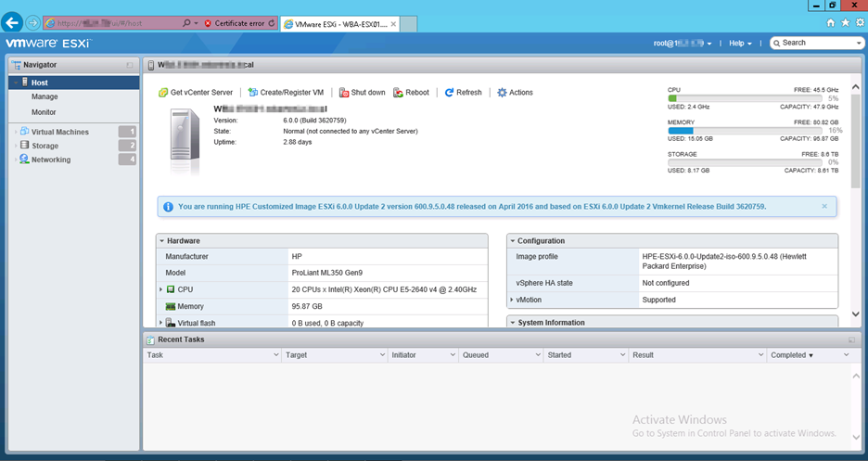Open Monitor under Host
This screenshot has height=461, width=868.
[x=44, y=112]
